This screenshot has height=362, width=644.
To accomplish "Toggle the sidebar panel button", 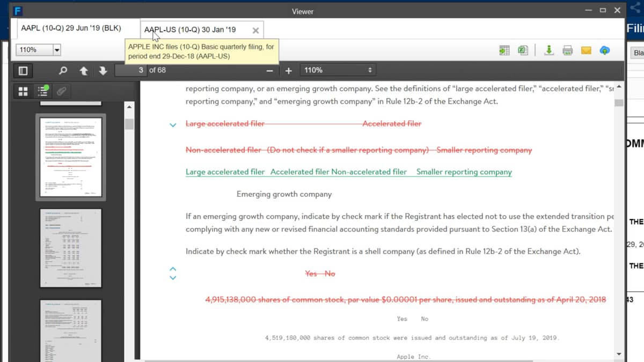I will click(23, 70).
